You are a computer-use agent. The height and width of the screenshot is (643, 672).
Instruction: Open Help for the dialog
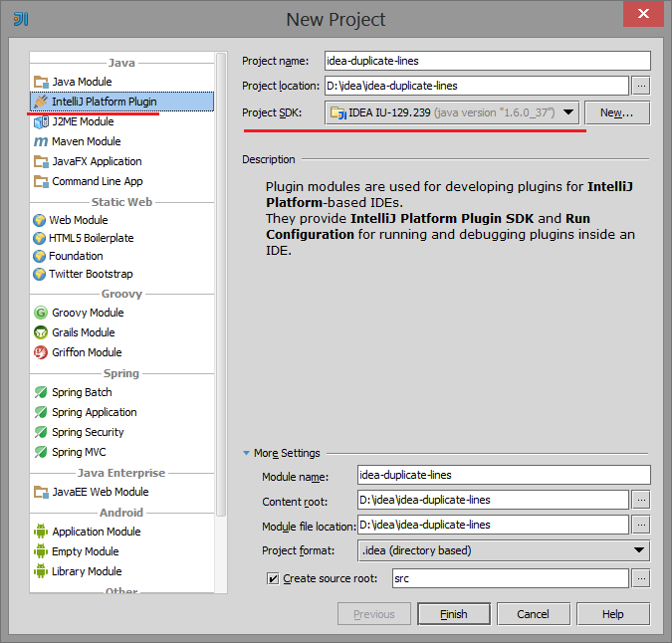click(x=613, y=614)
